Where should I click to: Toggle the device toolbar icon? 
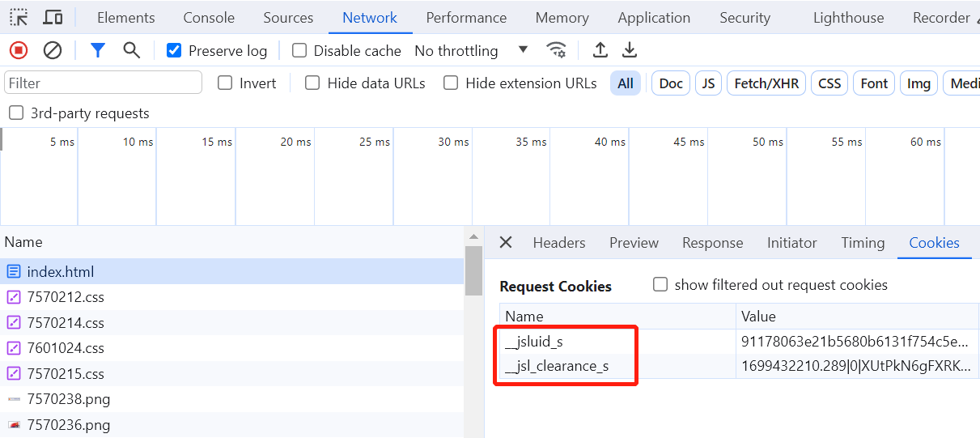(x=53, y=17)
